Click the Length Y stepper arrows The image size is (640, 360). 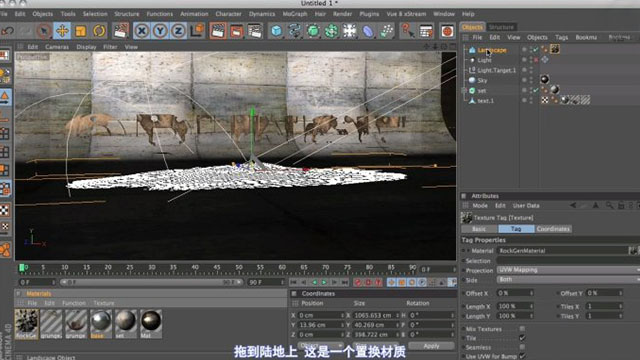click(531, 316)
